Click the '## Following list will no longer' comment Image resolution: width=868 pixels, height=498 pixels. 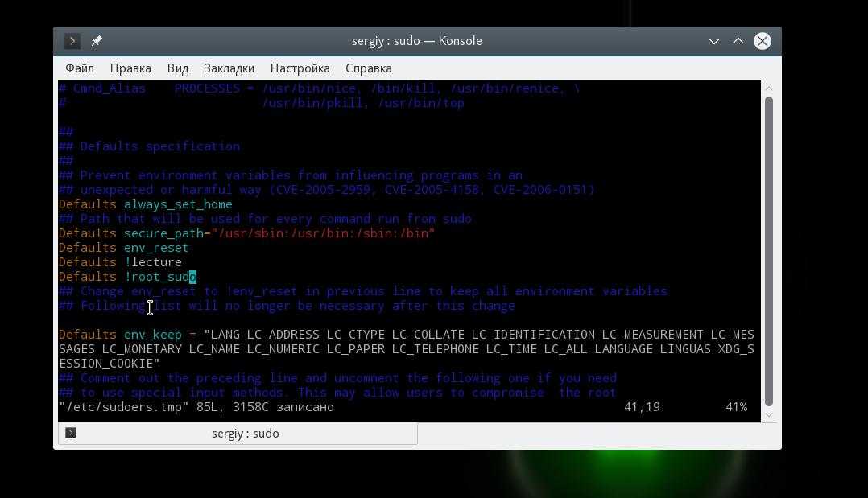[287, 306]
